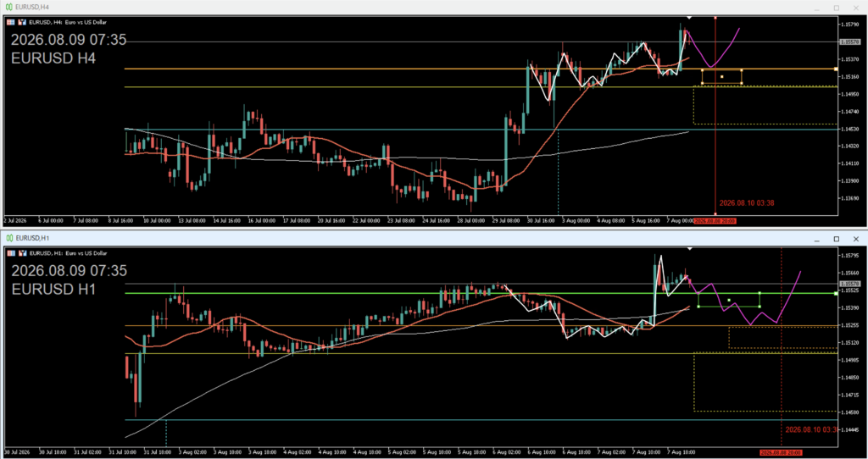
Task: Click time axis label '5 Aug 16:00' in H4
Action: pyautogui.click(x=647, y=221)
